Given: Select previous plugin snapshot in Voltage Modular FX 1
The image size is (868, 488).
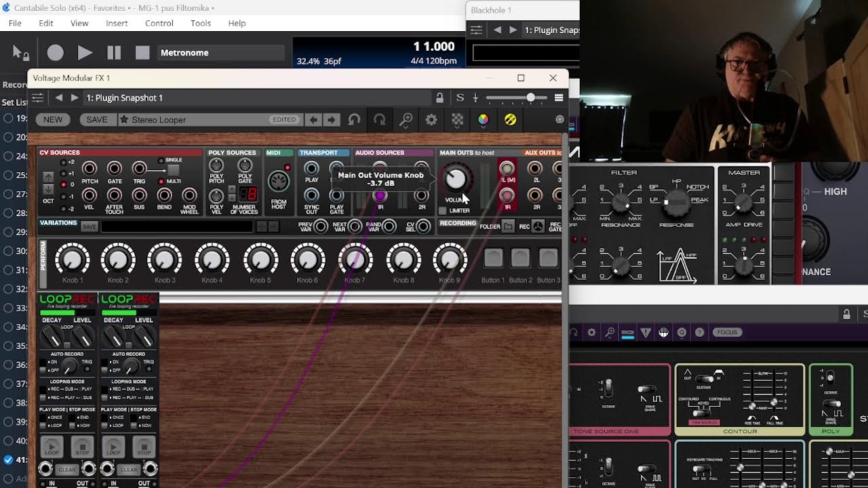Looking at the screenshot, I should click(x=59, y=98).
